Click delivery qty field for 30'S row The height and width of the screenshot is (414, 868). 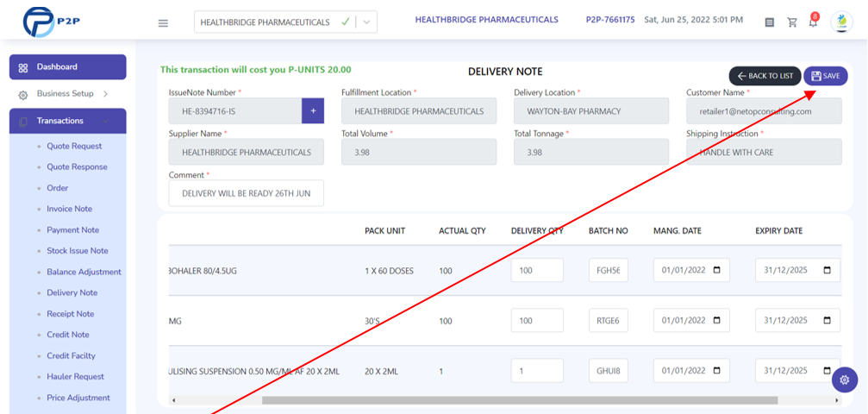point(537,320)
